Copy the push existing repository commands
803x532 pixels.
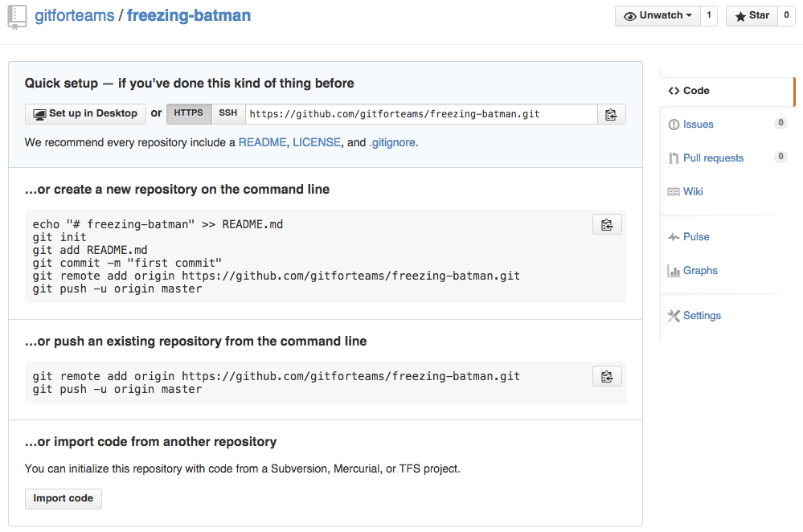pos(607,375)
